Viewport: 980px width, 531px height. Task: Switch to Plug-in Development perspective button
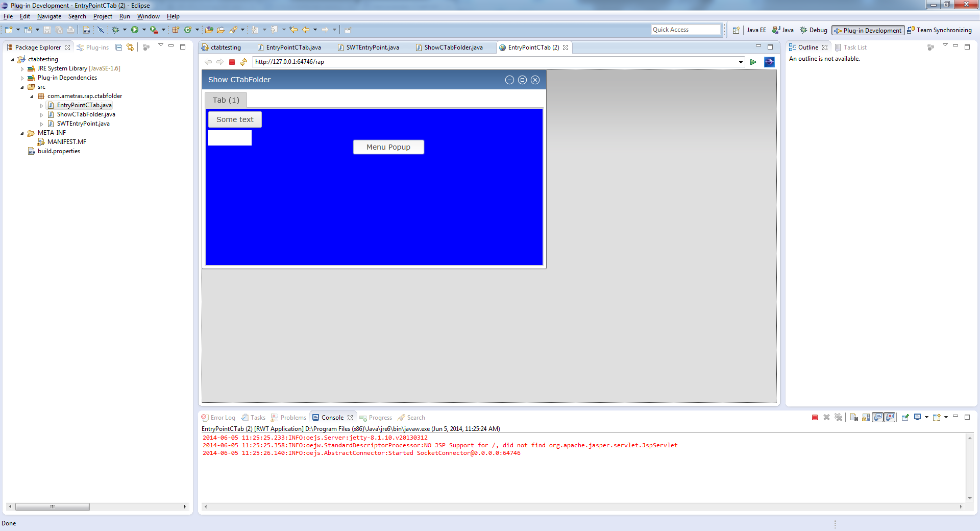point(868,30)
